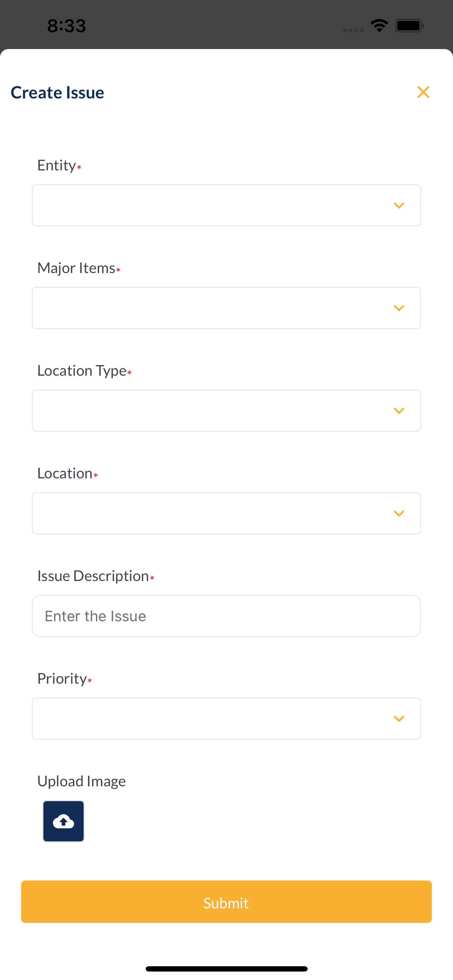
Task: Close the Create Issue form
Action: click(x=423, y=92)
